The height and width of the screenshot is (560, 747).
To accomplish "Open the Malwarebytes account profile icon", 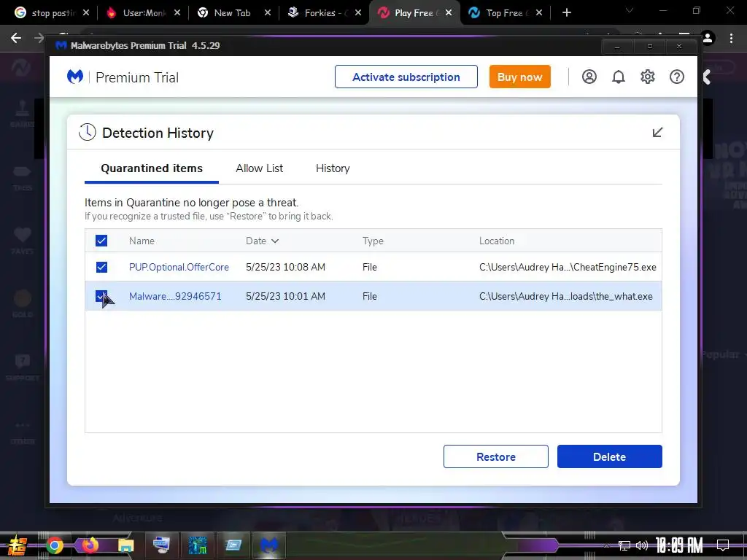I will click(589, 77).
